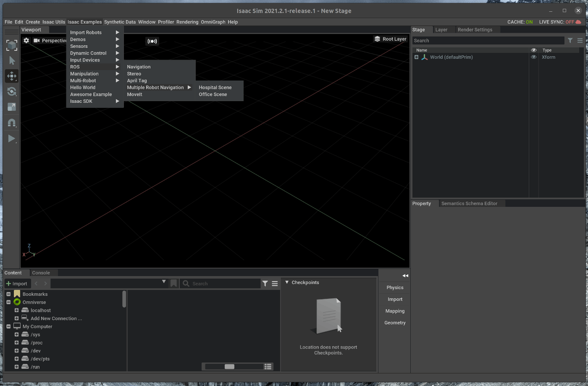The image size is (588, 386).
Task: Click the visibility column header eye
Action: (x=534, y=50)
